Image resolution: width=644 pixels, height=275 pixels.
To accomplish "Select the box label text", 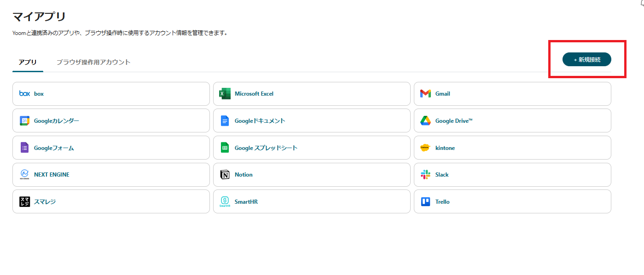I will coord(39,94).
